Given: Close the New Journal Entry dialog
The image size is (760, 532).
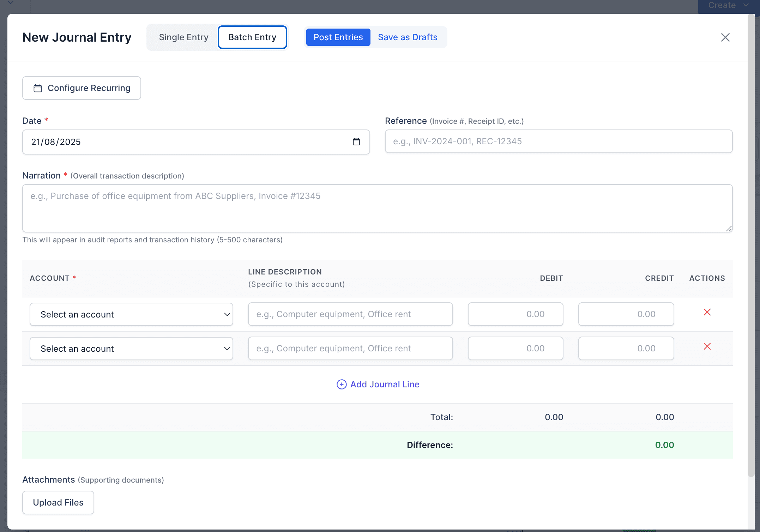Looking at the screenshot, I should click(x=725, y=37).
